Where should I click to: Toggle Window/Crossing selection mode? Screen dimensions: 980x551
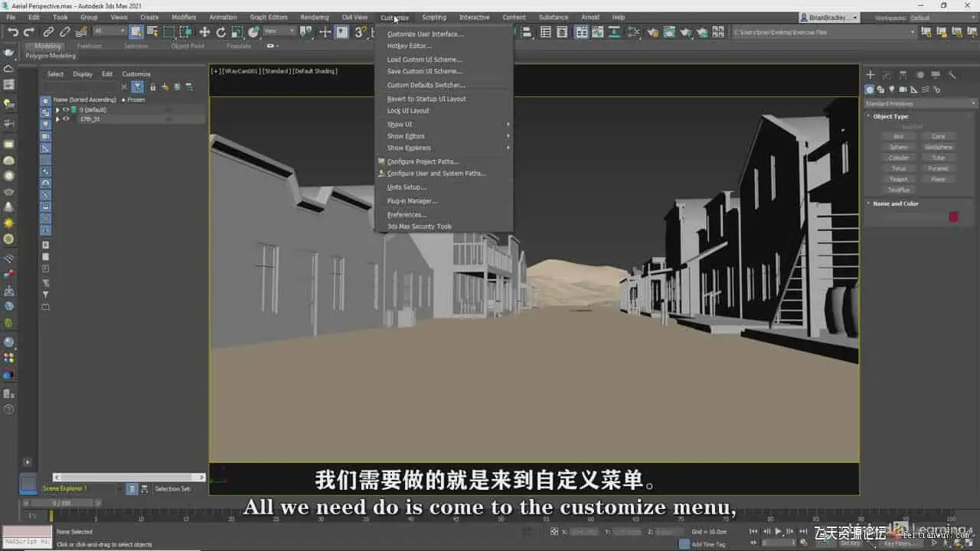185,32
